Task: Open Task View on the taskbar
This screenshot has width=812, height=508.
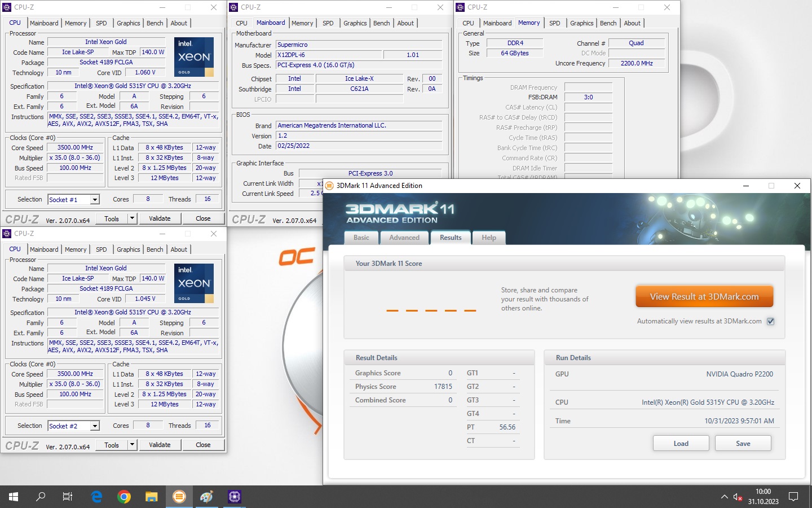Action: 68,497
